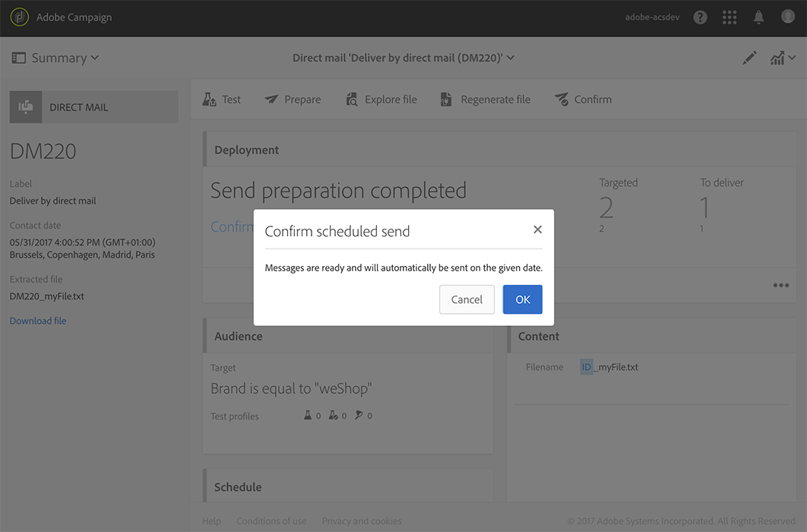
Task: Click _myFile.txt in Content filename
Action: point(616,367)
